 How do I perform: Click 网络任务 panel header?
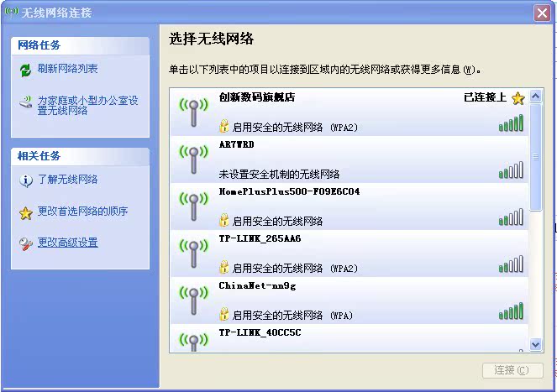tap(81, 45)
